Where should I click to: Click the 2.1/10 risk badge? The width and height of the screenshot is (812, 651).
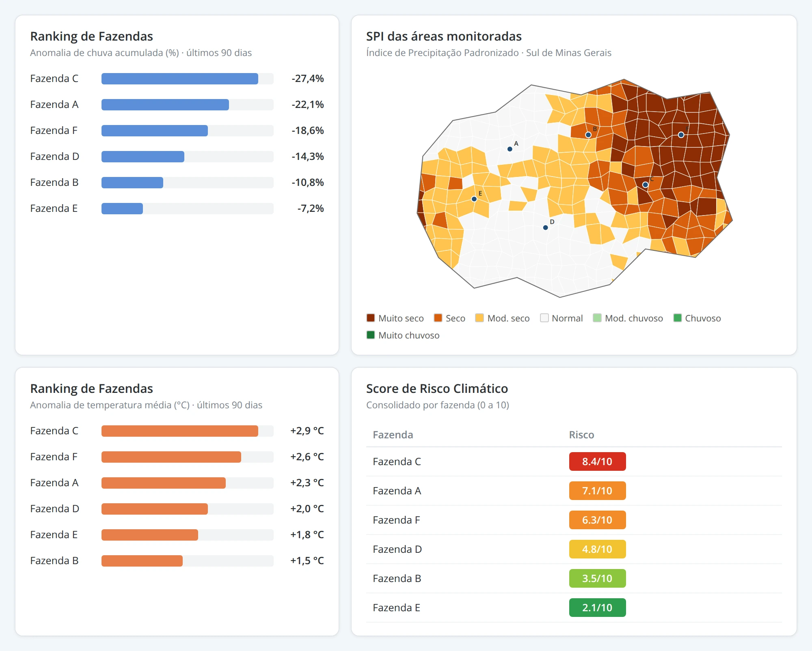tap(597, 608)
